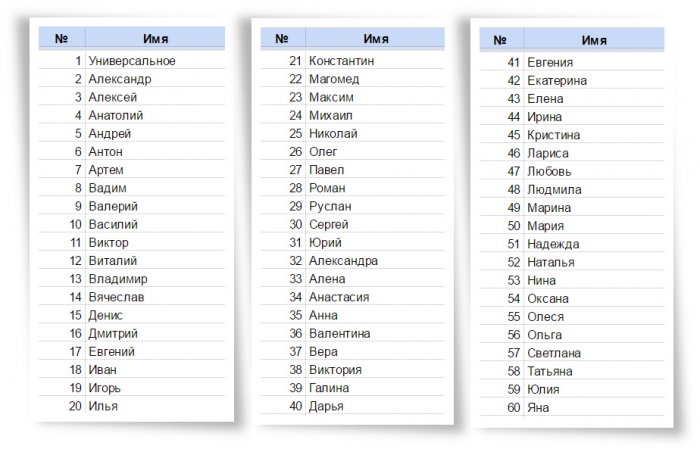Click on the name 'Анастасия'
The image size is (700, 452).
click(x=339, y=297)
